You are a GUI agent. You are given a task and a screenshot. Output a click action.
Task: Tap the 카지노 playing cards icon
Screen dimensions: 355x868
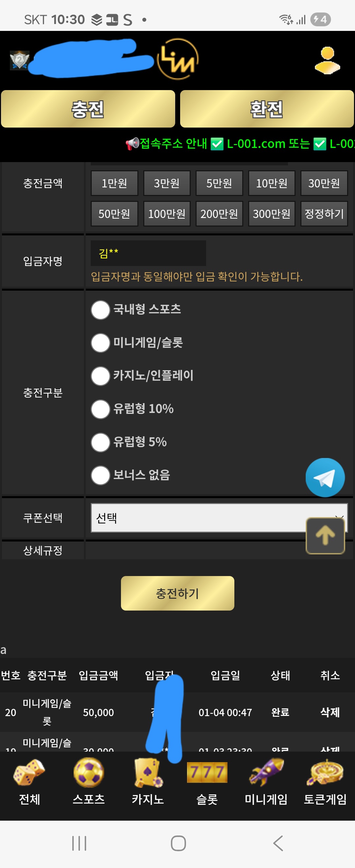pos(148,773)
